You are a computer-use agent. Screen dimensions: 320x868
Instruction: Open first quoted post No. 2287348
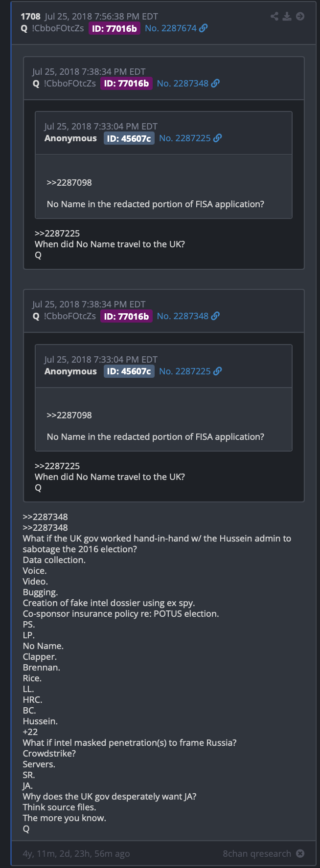tap(183, 84)
